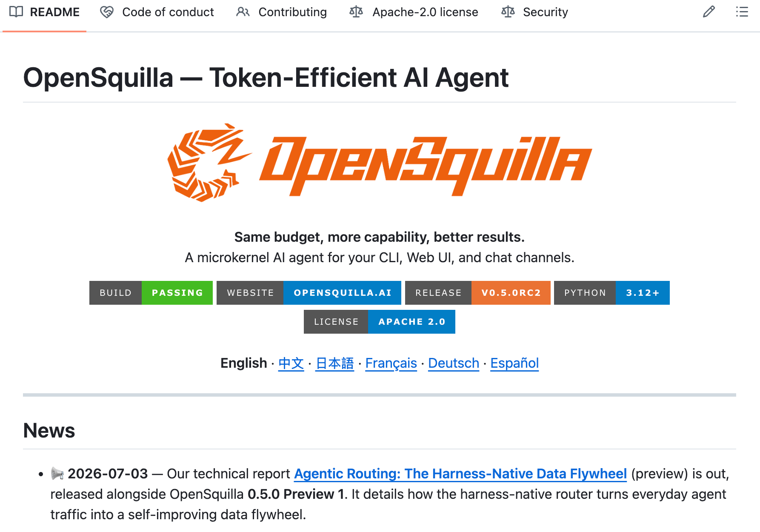Open the Contributing tab
The width and height of the screenshot is (760, 532).
[x=282, y=12]
